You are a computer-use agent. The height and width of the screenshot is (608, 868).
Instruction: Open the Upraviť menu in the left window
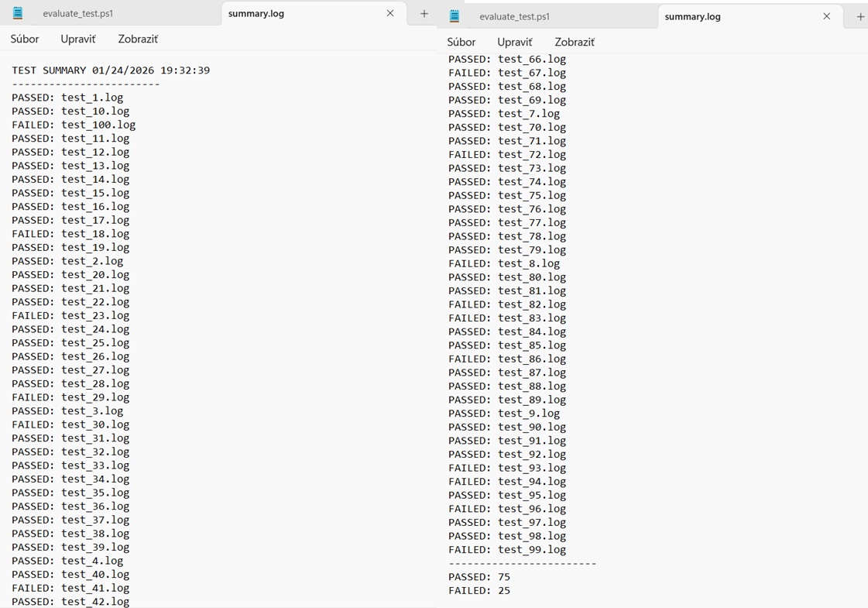coord(78,39)
